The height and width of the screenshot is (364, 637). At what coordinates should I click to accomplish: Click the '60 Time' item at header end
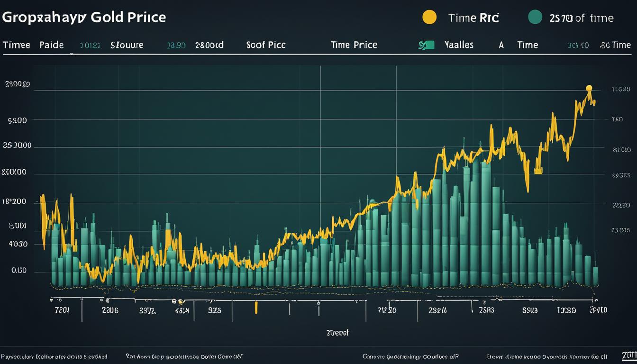pyautogui.click(x=615, y=45)
